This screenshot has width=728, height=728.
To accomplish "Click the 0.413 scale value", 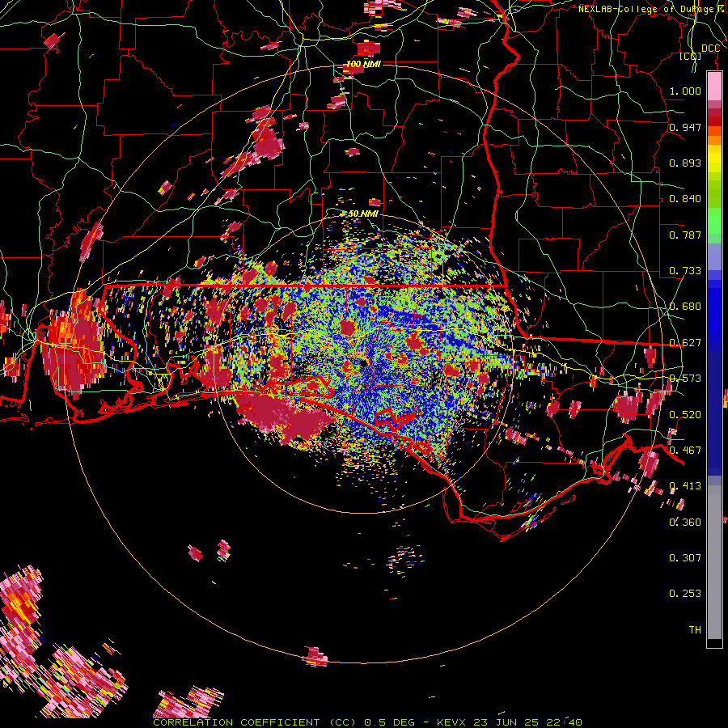I will 685,486.
